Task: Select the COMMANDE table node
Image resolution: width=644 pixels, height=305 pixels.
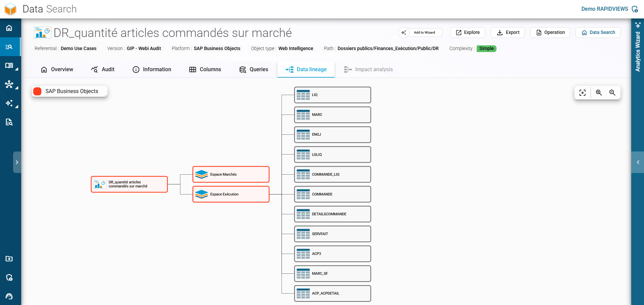Action: [333, 194]
